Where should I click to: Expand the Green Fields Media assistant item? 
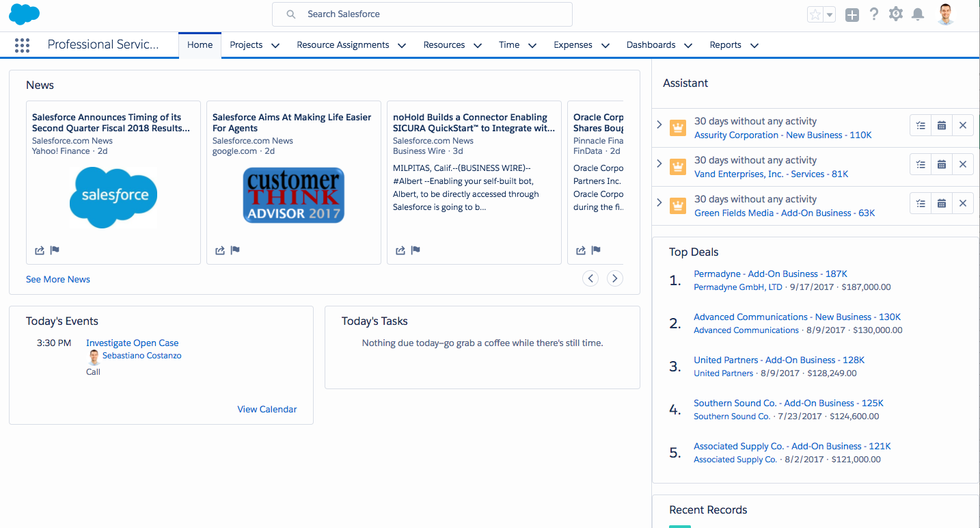[x=659, y=202]
